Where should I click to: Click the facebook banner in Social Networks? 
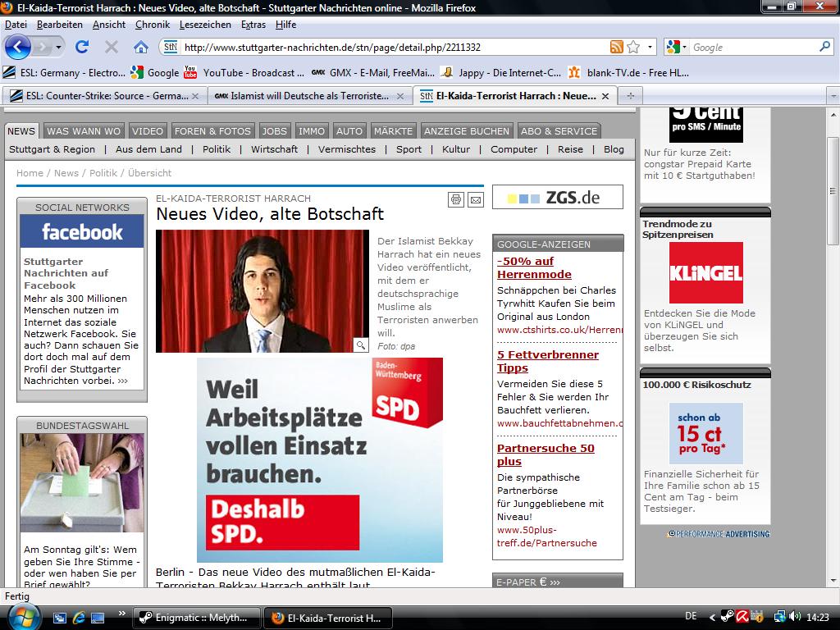82,231
